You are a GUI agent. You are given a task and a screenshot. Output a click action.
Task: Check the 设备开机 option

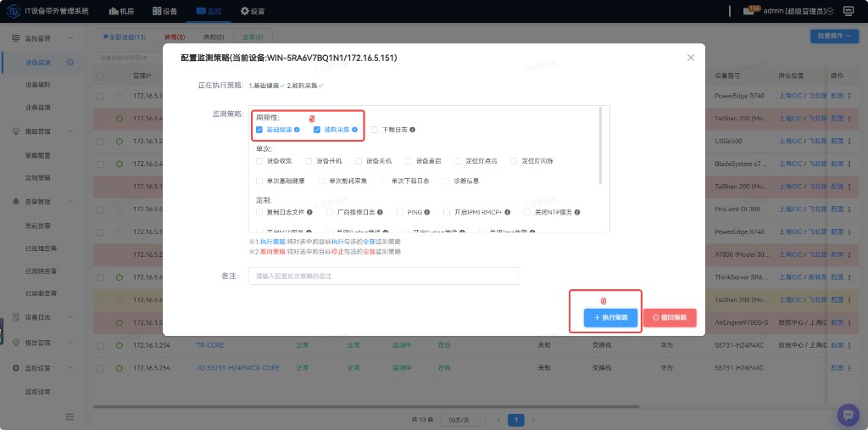(309, 161)
